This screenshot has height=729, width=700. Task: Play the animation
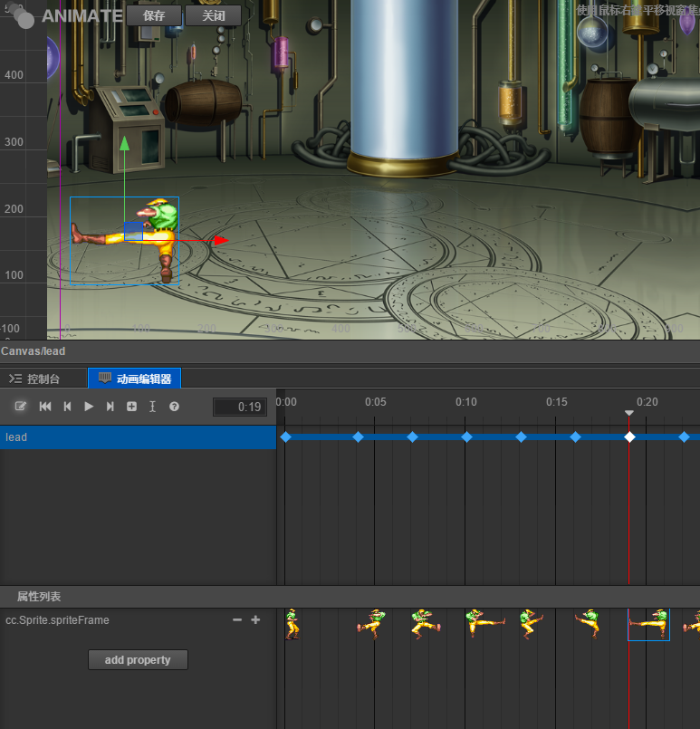click(89, 407)
